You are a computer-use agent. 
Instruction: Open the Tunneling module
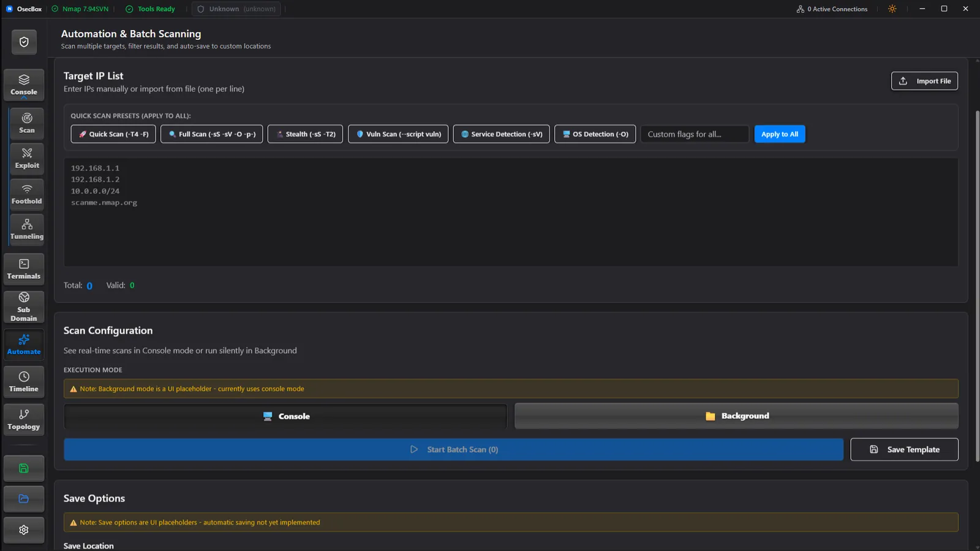27,229
